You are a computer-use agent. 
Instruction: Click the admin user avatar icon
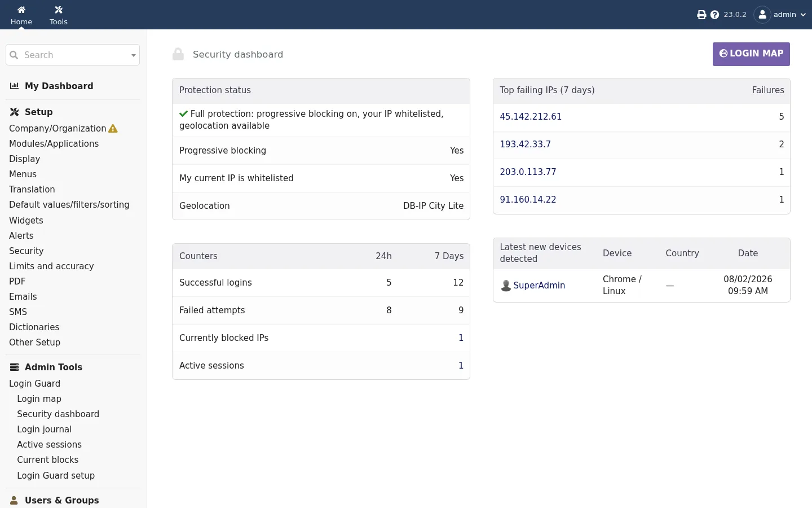tap(762, 15)
